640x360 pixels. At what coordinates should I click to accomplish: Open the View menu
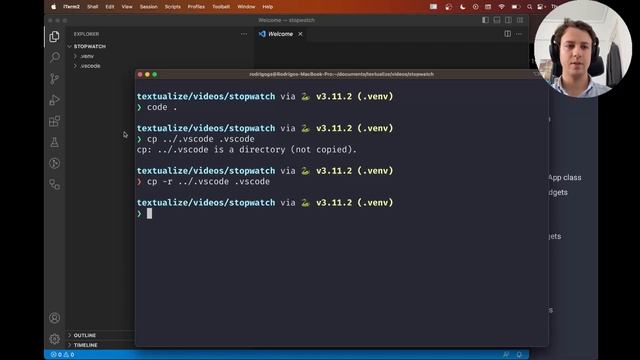127,7
